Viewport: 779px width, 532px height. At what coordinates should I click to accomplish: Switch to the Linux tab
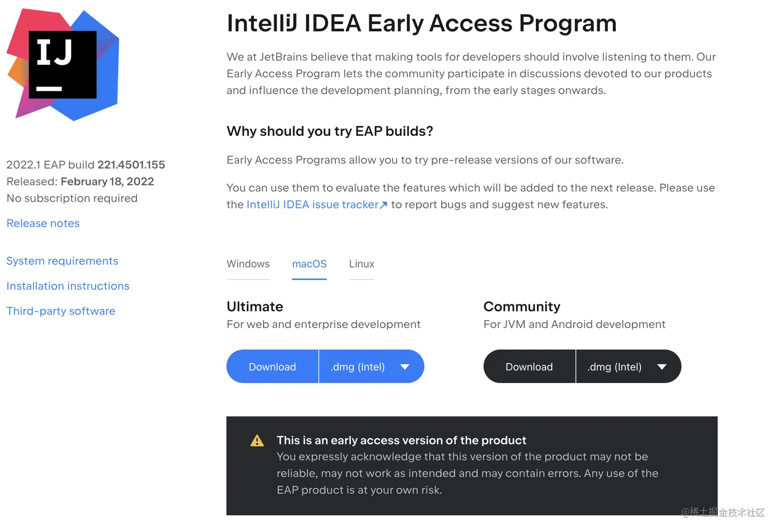tap(362, 264)
